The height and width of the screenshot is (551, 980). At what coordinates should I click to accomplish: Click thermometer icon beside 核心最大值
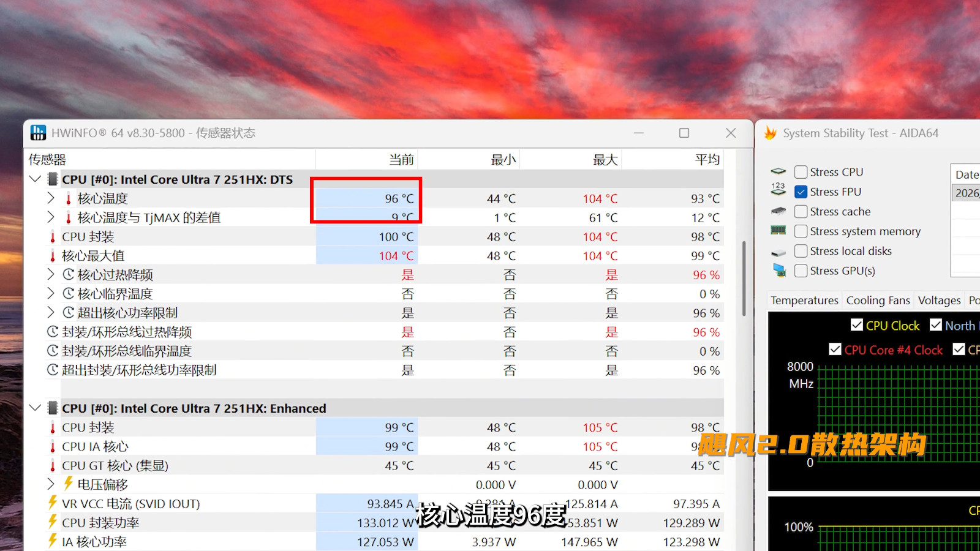tap(53, 256)
